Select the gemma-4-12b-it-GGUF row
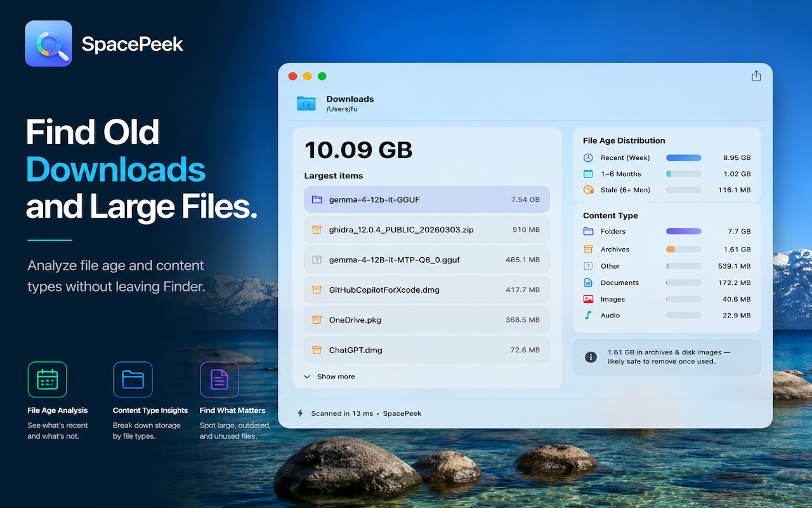The image size is (812, 508). click(426, 199)
